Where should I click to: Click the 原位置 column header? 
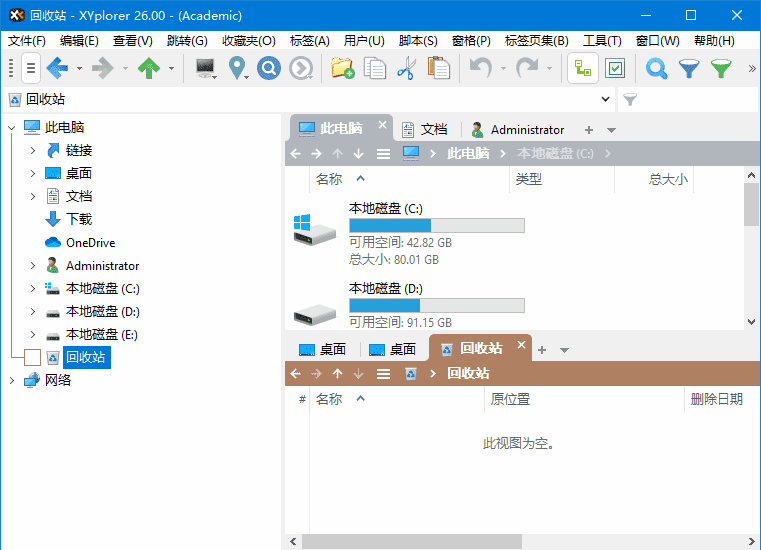(x=584, y=400)
